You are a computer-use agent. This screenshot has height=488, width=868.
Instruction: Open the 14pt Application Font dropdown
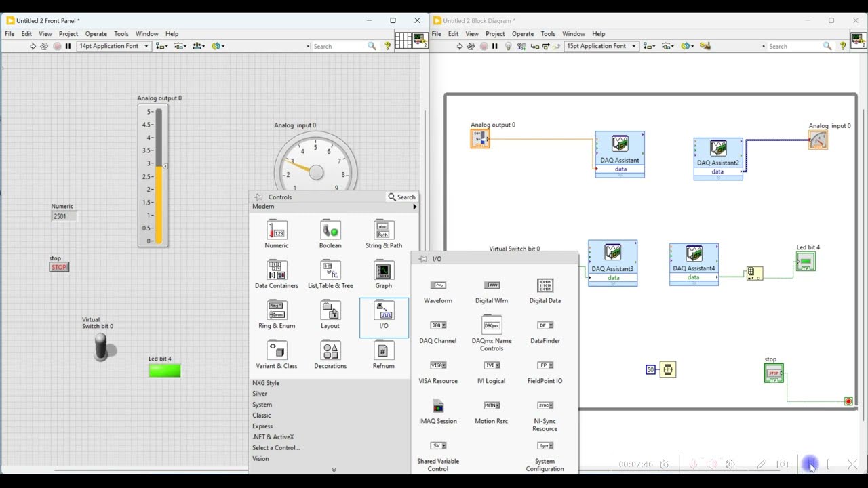pyautogui.click(x=113, y=46)
